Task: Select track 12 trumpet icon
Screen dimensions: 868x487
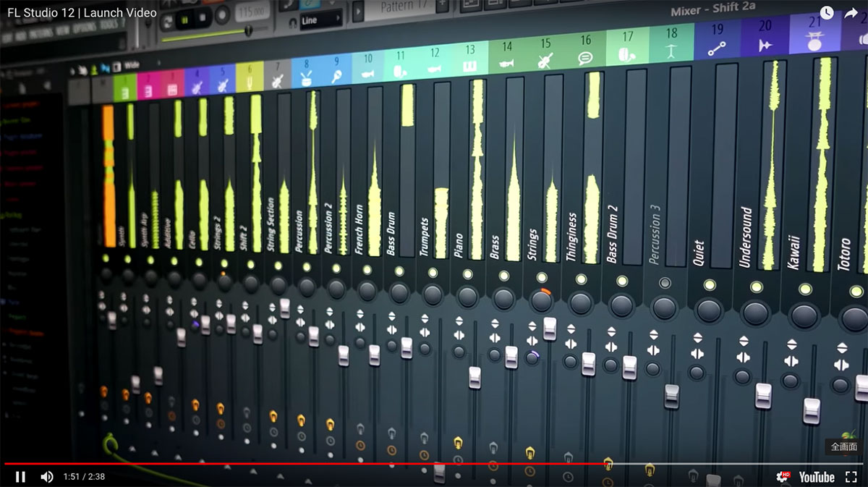Action: 434,68
